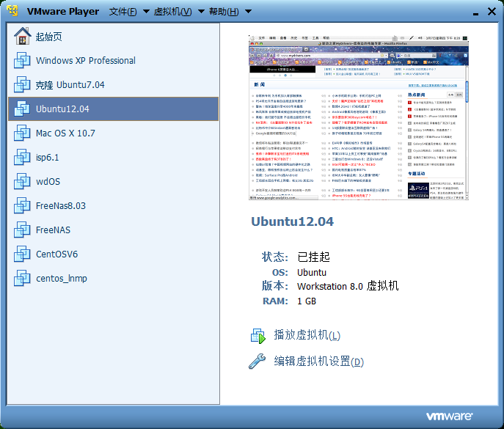Click the Ubuntu12.04 VM icon

tap(22, 109)
